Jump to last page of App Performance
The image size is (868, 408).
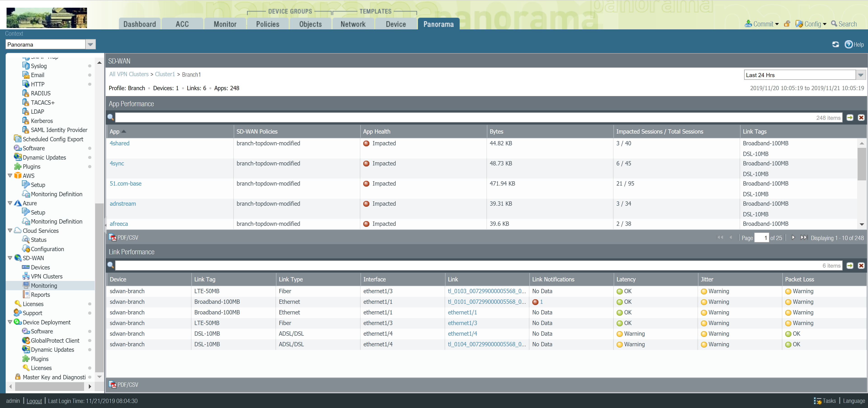(804, 238)
